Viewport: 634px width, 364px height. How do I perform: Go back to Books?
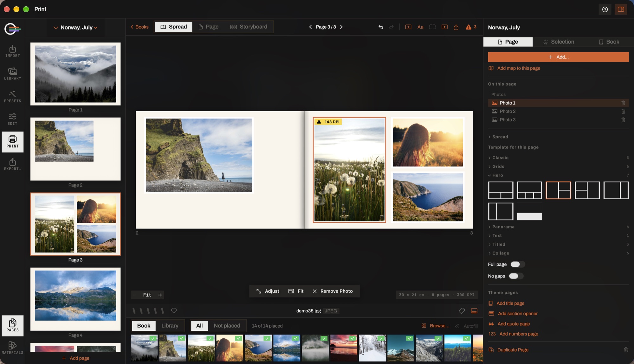point(139,27)
